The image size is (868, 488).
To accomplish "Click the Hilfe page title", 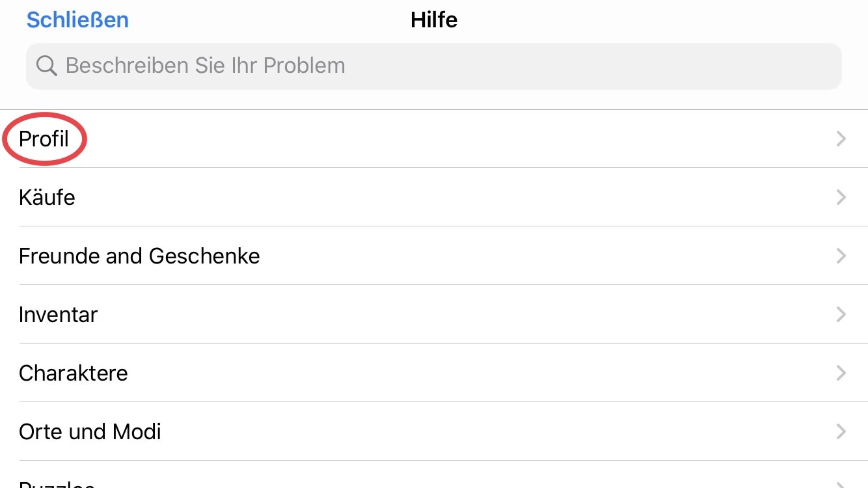I will click(434, 20).
